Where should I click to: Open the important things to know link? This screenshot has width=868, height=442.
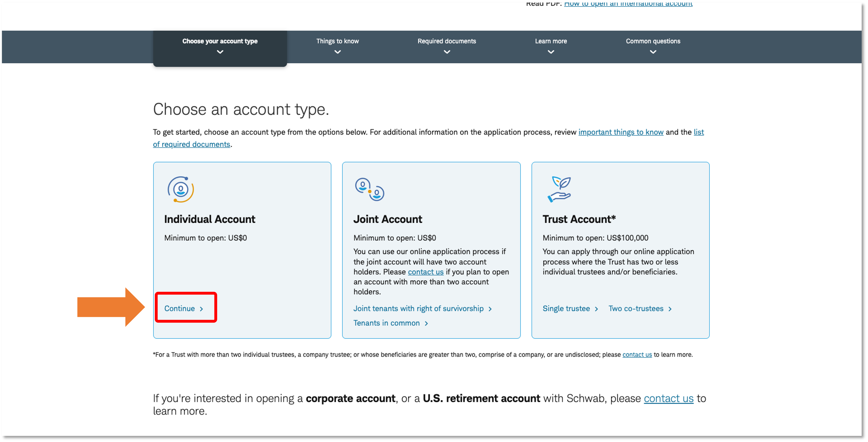621,132
